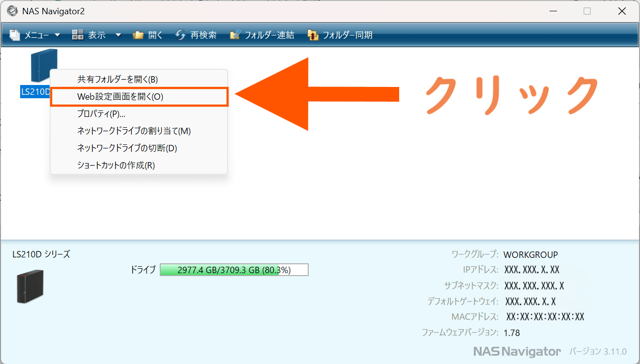The height and width of the screenshot is (364, 640).
Task: Click ショートカットの作成(R) menu item
Action: [x=116, y=165]
